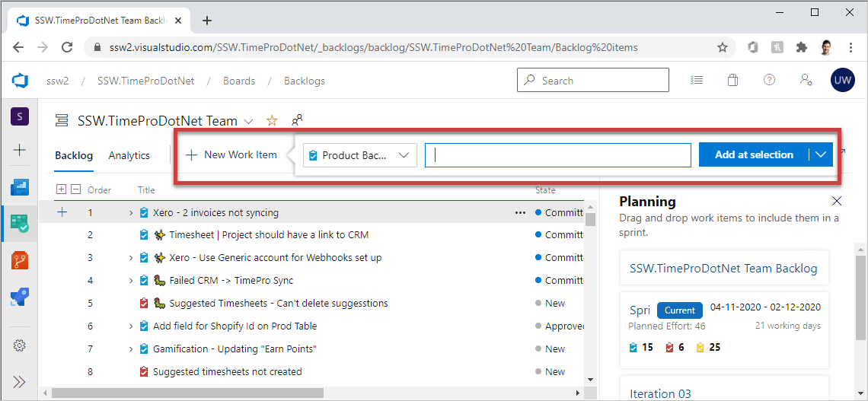Switch to the Analytics tab
868x401 pixels.
point(129,155)
